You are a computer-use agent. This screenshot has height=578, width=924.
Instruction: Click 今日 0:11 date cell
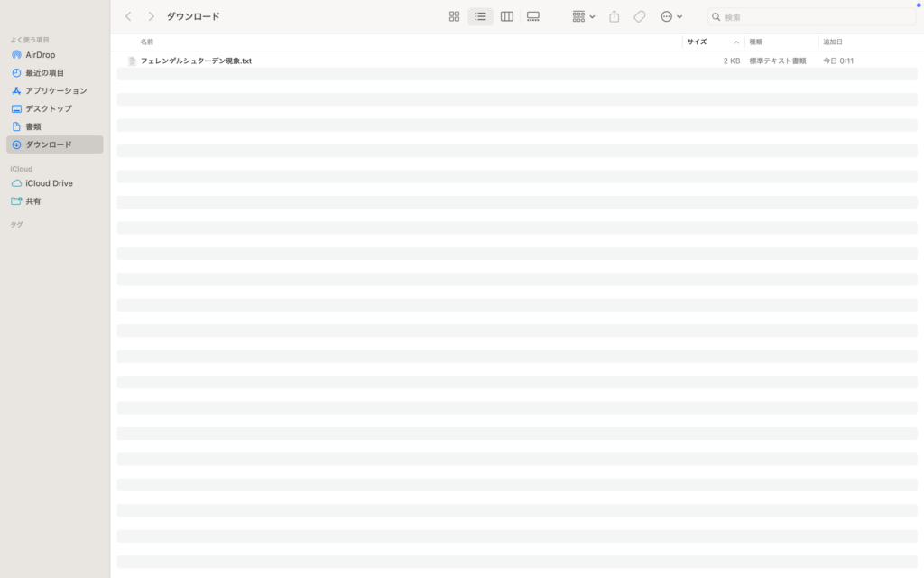838,61
